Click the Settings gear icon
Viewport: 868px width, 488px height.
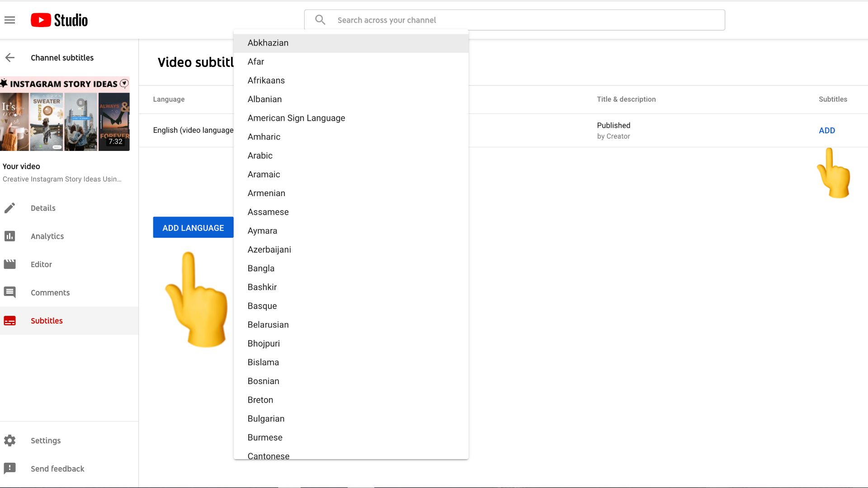coord(10,441)
